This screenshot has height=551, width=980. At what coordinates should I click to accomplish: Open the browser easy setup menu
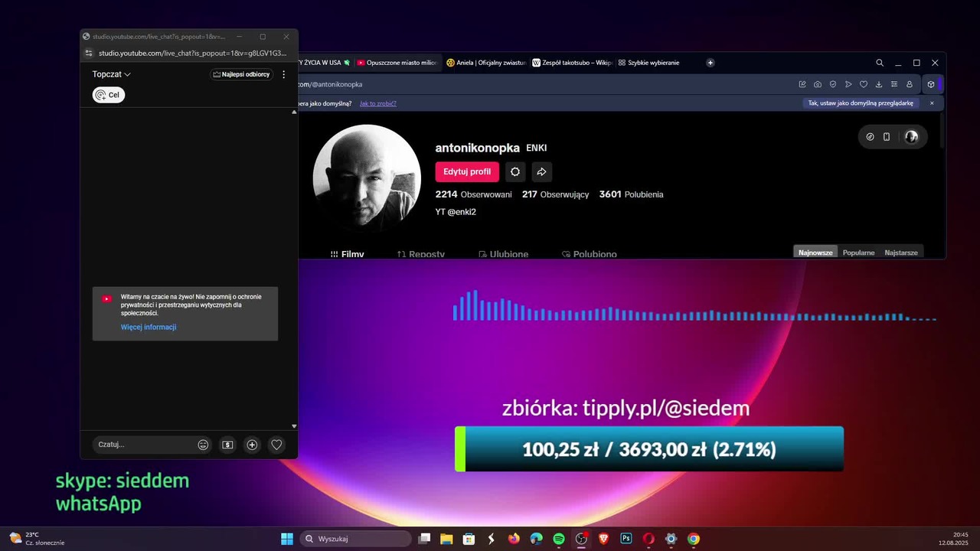pos(893,84)
